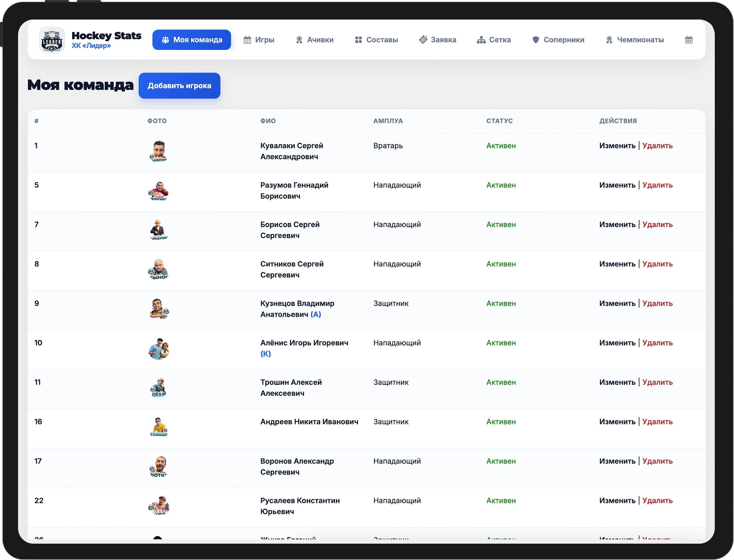Click the photo of Воронов Александр
The width and height of the screenshot is (734, 560).
[x=158, y=467]
